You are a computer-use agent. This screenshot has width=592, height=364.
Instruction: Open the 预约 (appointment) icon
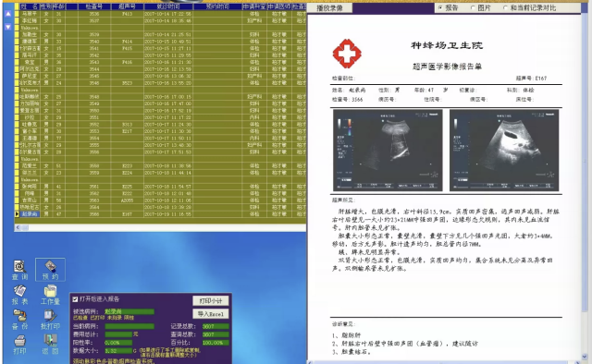tap(50, 270)
